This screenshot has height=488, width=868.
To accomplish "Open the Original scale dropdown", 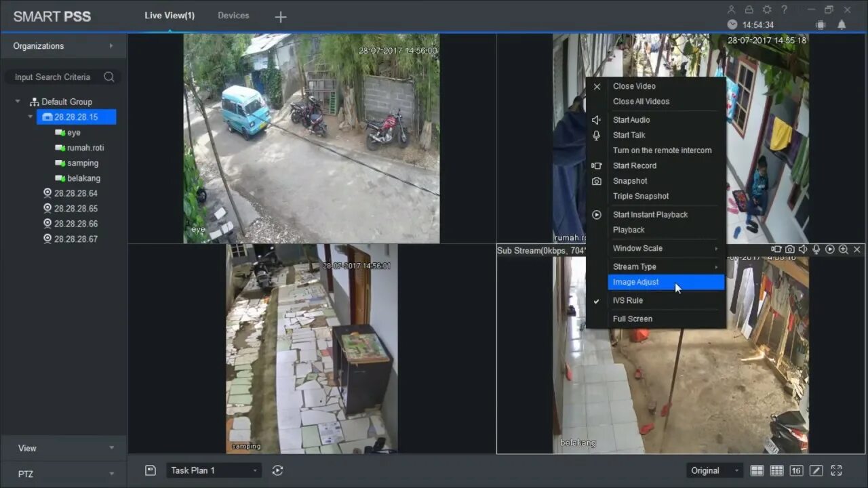I will (x=715, y=470).
